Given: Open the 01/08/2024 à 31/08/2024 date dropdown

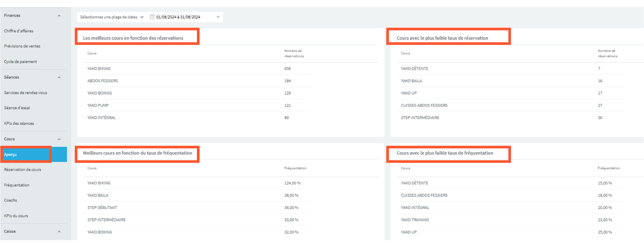Looking at the screenshot, I should pyautogui.click(x=185, y=17).
